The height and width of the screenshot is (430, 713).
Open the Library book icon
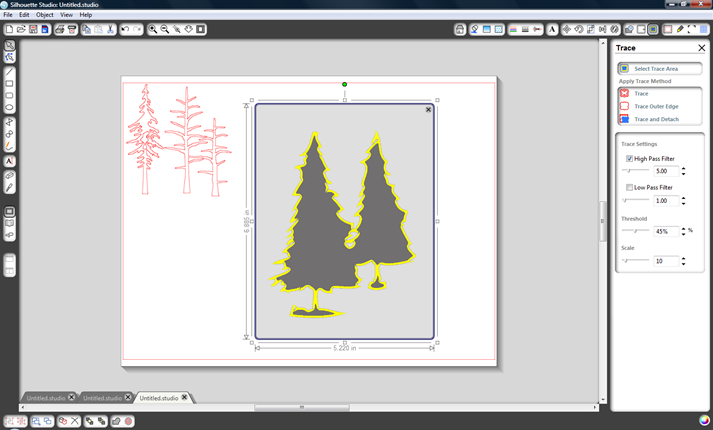tap(10, 223)
